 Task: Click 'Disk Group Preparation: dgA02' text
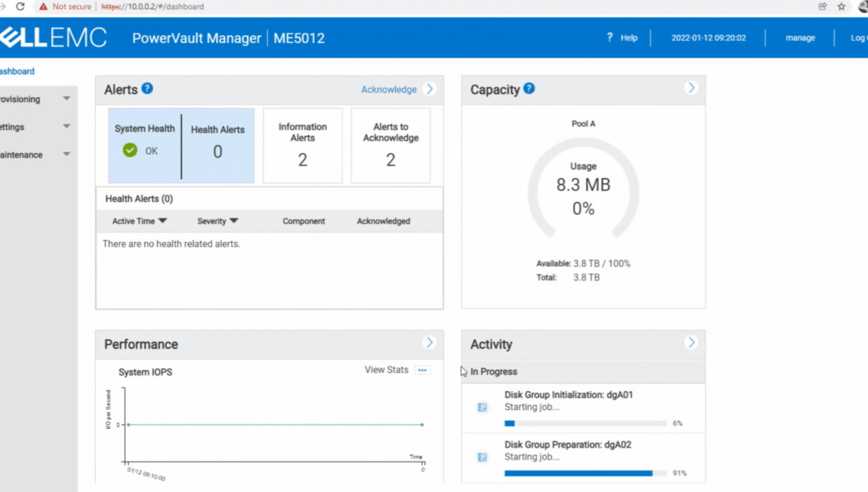pos(568,445)
